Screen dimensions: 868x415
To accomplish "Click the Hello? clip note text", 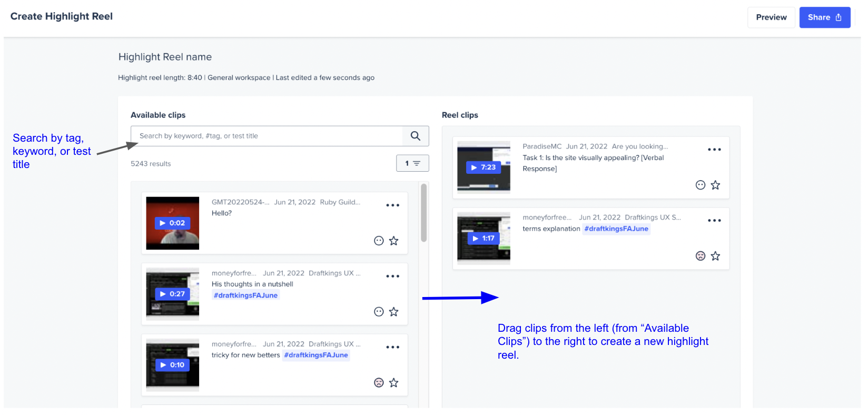I will pos(222,213).
